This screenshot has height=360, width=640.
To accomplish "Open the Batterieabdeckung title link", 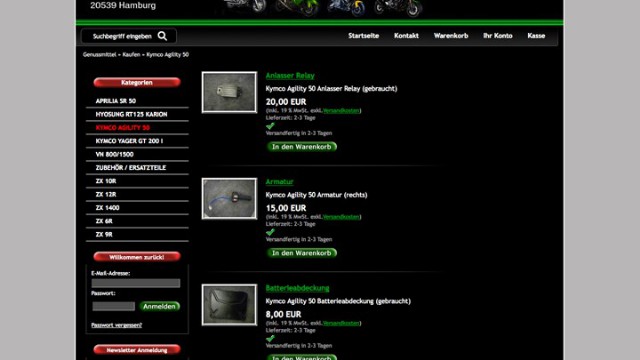I will pos(297,288).
